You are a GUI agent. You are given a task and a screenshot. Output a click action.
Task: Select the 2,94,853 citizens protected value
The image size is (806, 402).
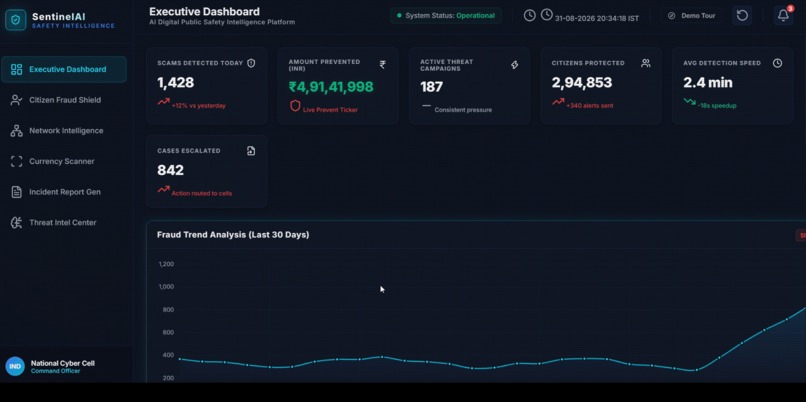[582, 83]
